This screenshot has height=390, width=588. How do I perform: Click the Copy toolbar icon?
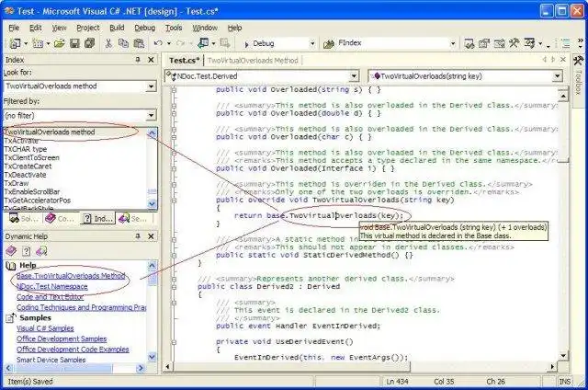(x=123, y=43)
